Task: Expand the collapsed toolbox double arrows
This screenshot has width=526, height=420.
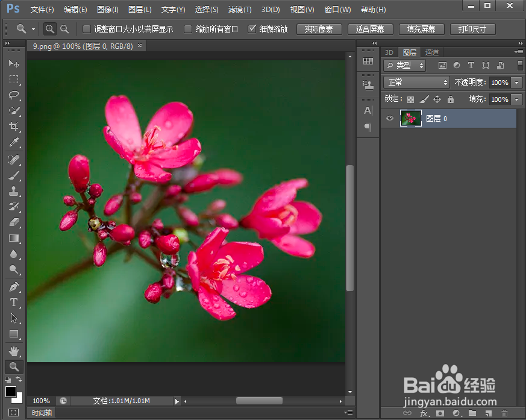Action: 8,43
